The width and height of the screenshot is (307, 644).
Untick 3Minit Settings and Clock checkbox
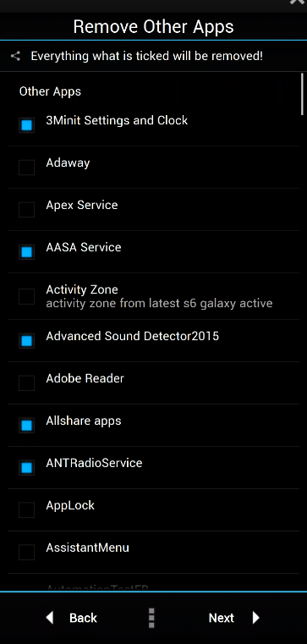pyautogui.click(x=27, y=125)
